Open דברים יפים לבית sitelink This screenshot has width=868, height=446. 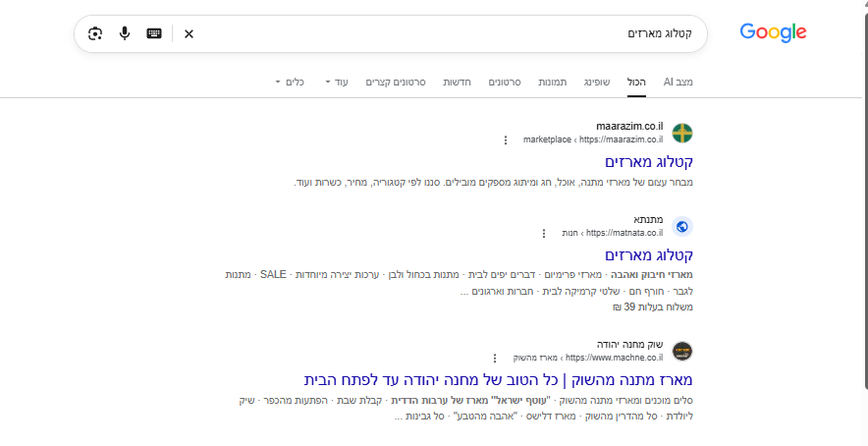coord(503,275)
